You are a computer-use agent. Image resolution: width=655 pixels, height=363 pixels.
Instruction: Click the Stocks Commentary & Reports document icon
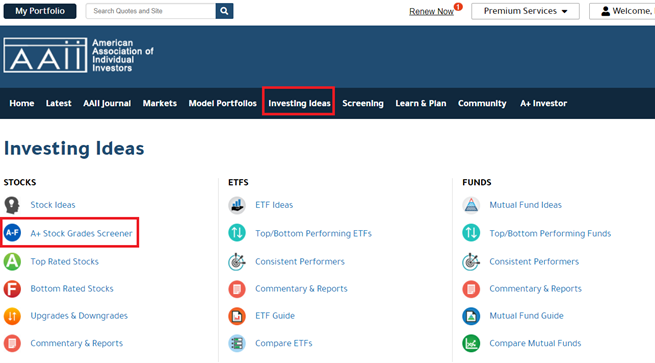click(x=12, y=343)
